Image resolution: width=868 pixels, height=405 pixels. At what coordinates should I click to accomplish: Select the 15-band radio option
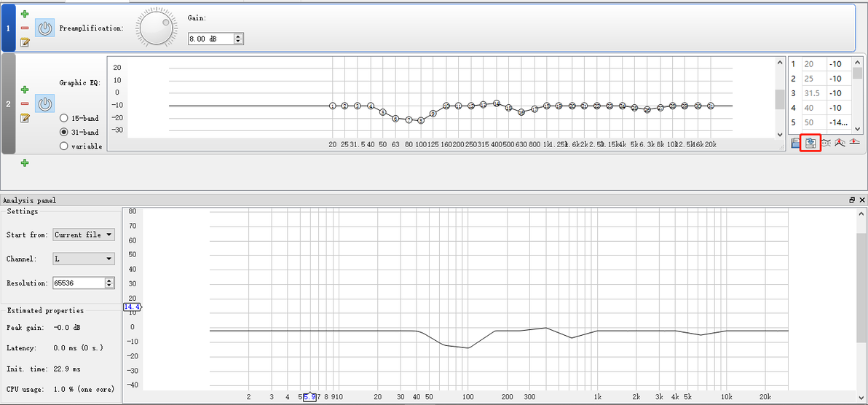(x=63, y=118)
